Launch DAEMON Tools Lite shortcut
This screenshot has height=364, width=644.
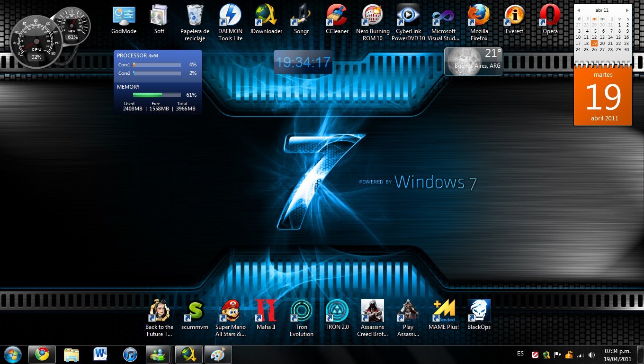(230, 23)
